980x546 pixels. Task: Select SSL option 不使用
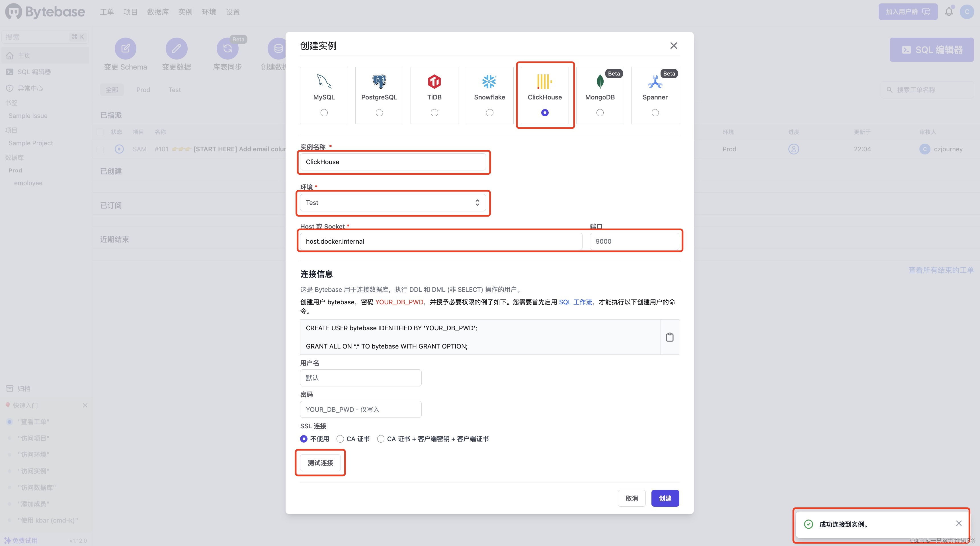[x=304, y=439]
